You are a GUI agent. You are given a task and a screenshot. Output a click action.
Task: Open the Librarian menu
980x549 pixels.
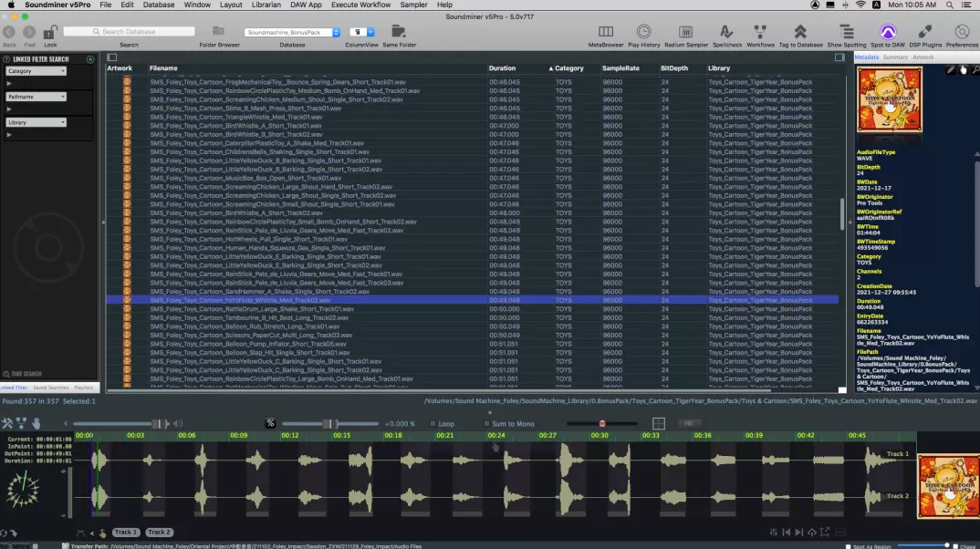pyautogui.click(x=268, y=5)
